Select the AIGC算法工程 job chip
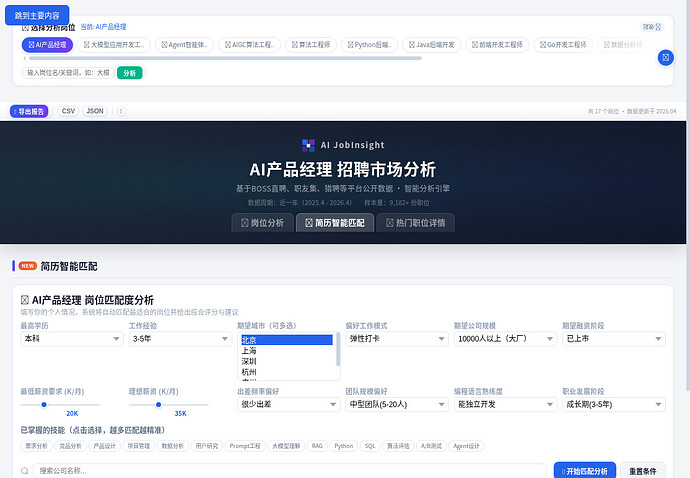Image resolution: width=690 pixels, height=478 pixels. (x=250, y=45)
